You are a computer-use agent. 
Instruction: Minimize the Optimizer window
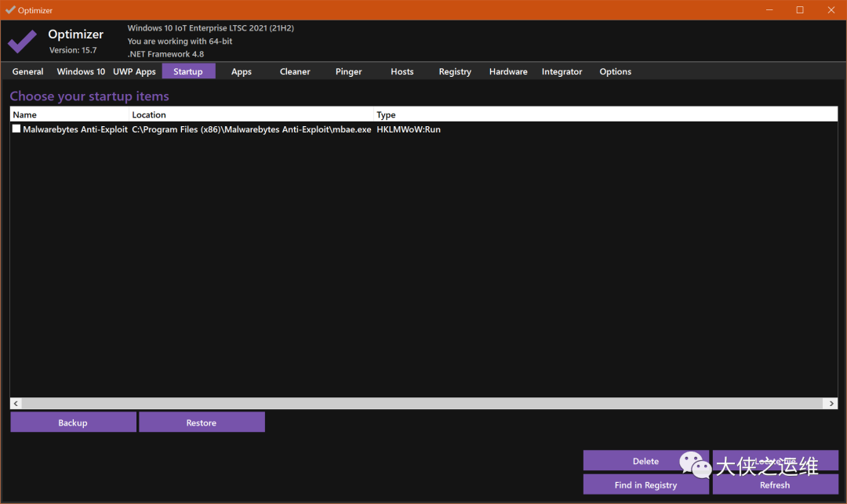769,9
